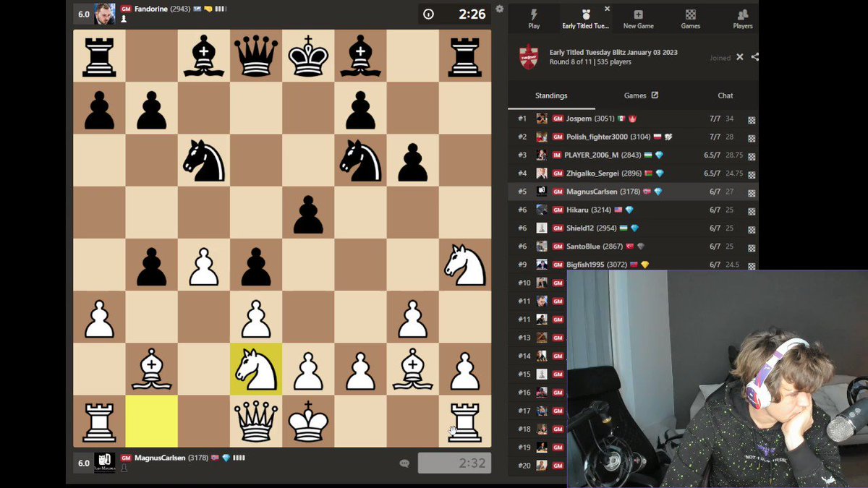Click the share icon in tournament header

754,57
